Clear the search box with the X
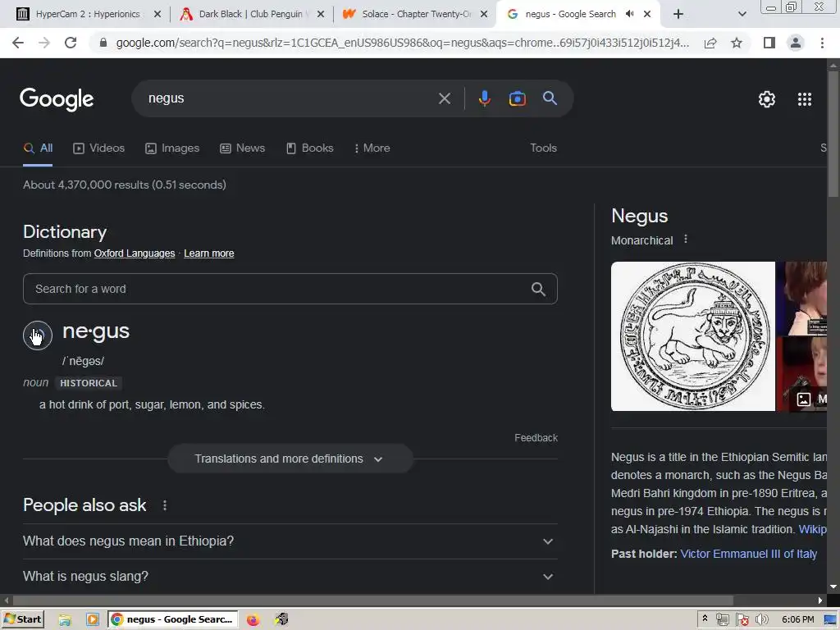Image resolution: width=840 pixels, height=630 pixels. pyautogui.click(x=444, y=98)
